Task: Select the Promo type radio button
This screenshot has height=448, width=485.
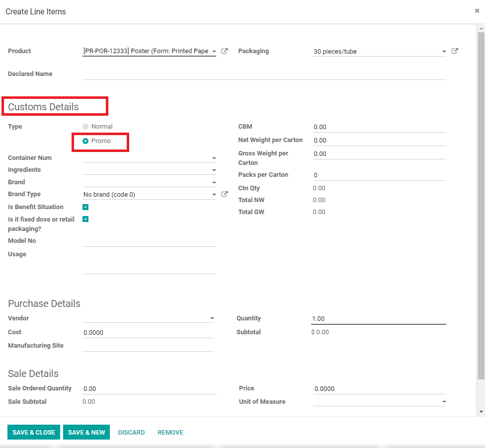Action: tap(85, 141)
